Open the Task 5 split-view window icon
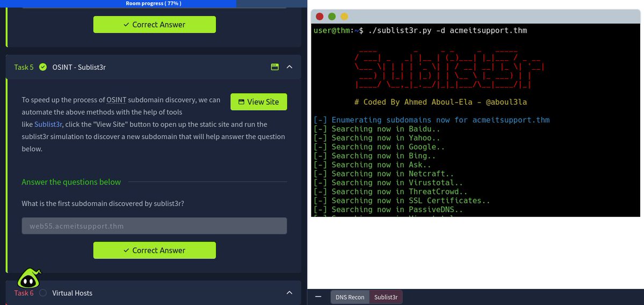Viewport: 644px width, 305px height. coord(275,67)
